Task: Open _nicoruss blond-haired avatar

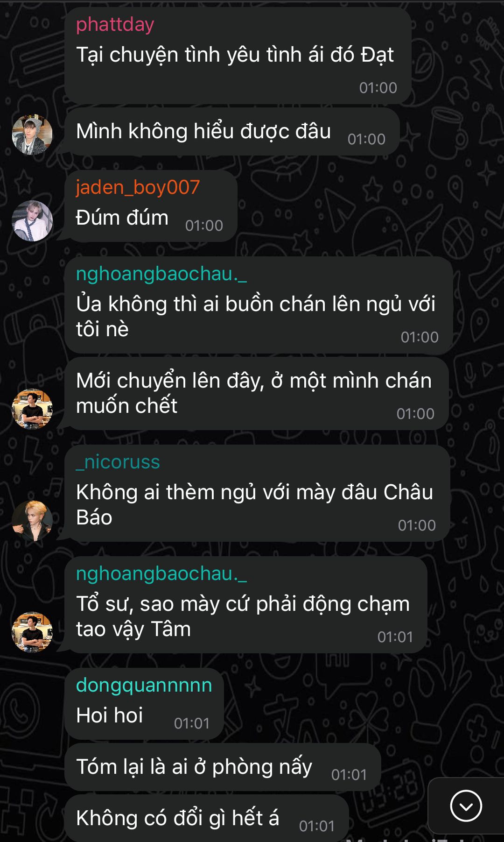Action: pyautogui.click(x=32, y=521)
